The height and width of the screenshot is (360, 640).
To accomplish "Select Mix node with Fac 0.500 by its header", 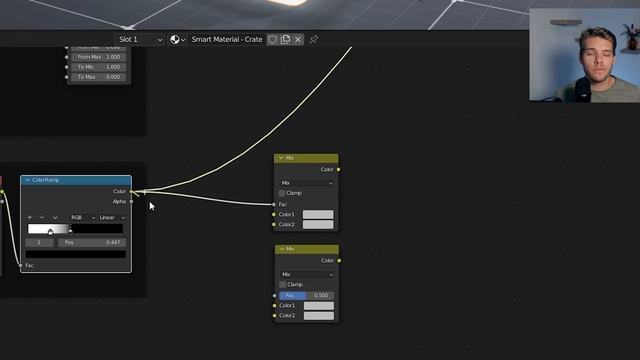I will pyautogui.click(x=307, y=249).
